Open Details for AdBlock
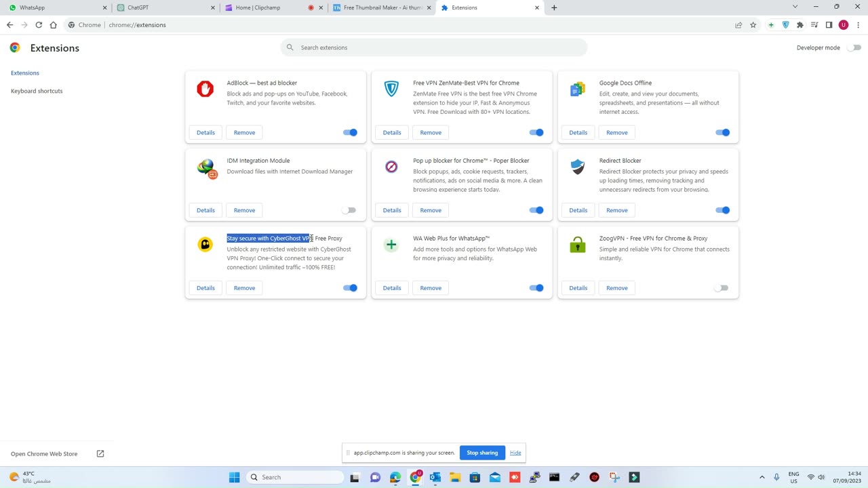The height and width of the screenshot is (488, 868). (x=205, y=132)
